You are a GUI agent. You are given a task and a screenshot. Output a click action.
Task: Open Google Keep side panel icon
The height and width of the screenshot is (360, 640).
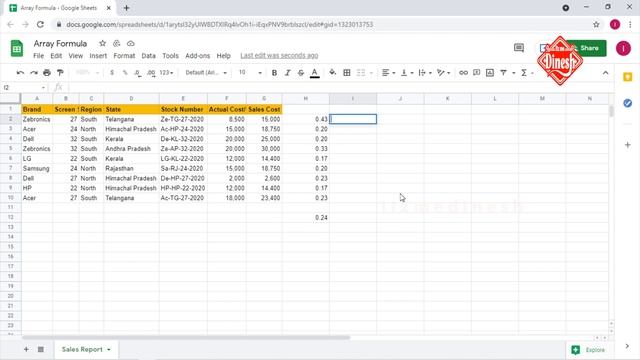coord(628,77)
